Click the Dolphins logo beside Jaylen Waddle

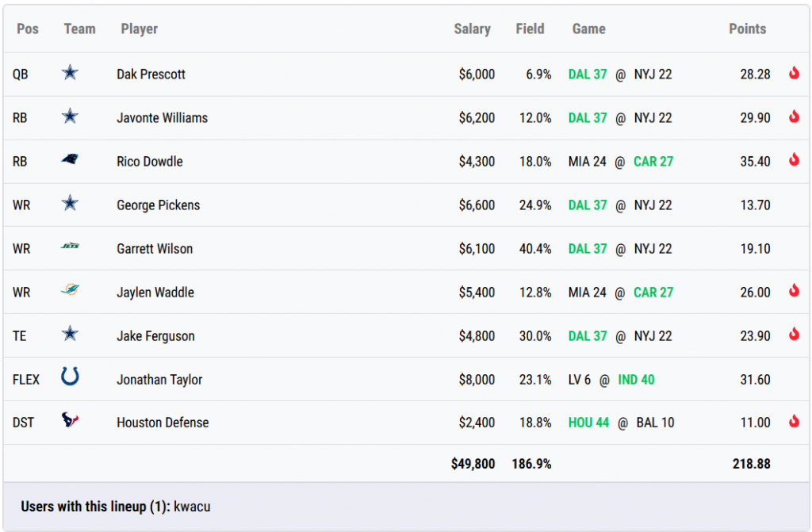tap(70, 292)
